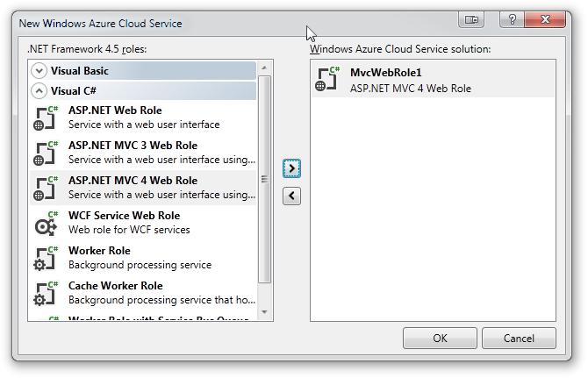Image resolution: width=588 pixels, height=378 pixels.
Task: Click the WCF Service Web Role icon
Action: tap(46, 223)
